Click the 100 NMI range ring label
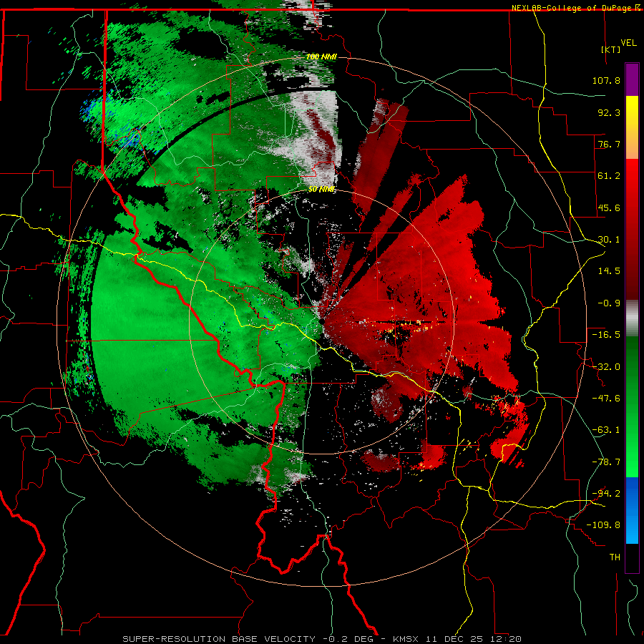644x644 pixels. pyautogui.click(x=321, y=57)
